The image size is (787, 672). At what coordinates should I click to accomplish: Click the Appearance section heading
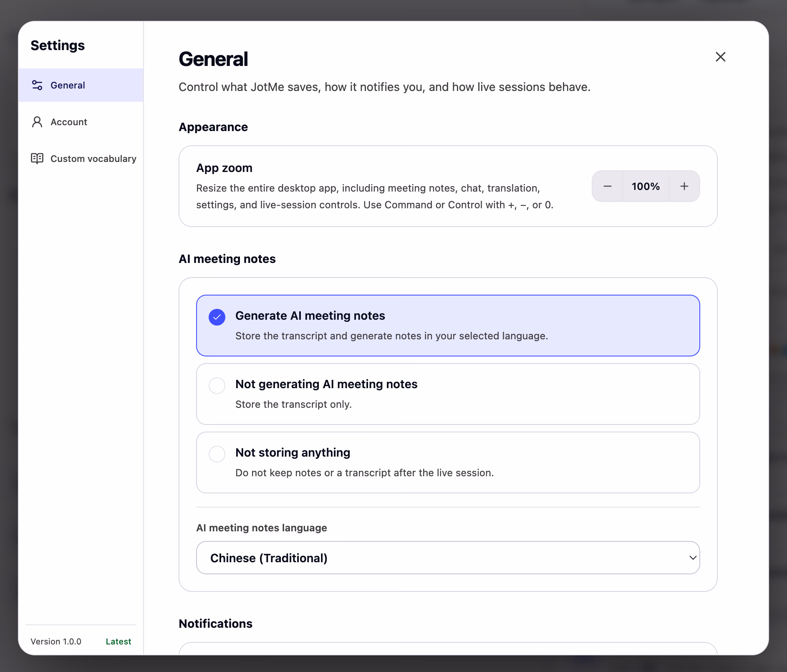213,127
